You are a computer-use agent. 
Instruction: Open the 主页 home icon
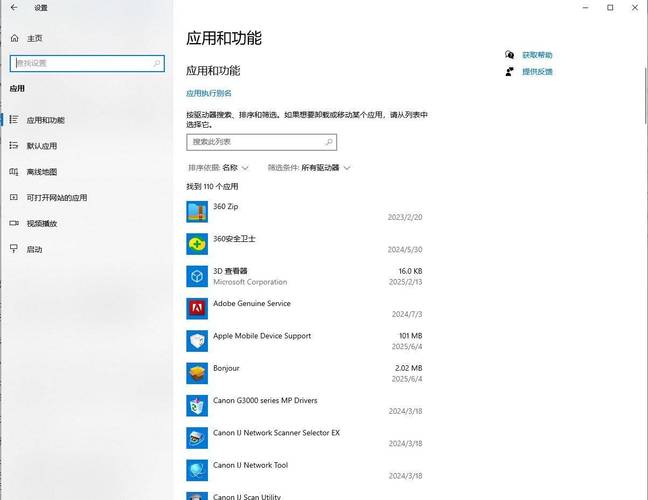[14, 38]
